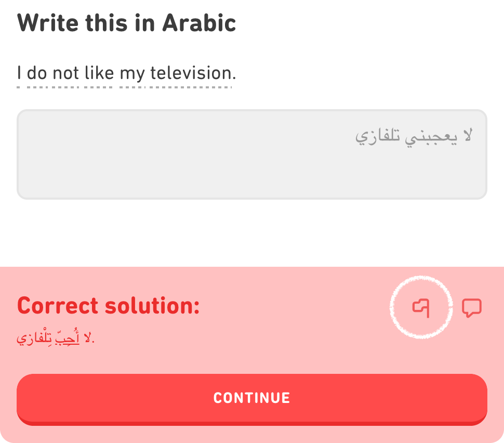The height and width of the screenshot is (443, 504).
Task: Open sentence discussion for this exercise
Action: tap(472, 308)
